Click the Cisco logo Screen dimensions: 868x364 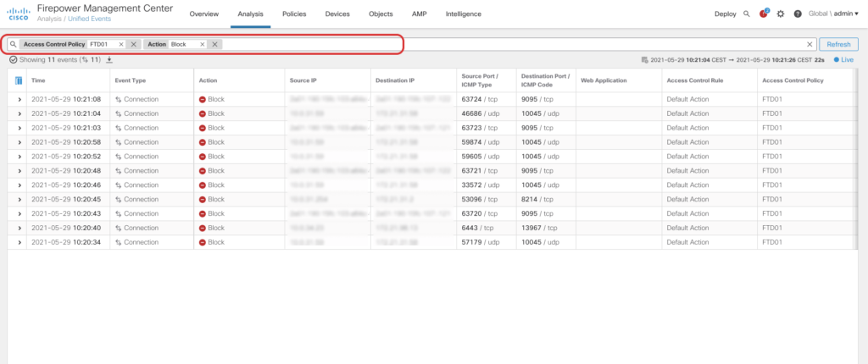point(19,14)
